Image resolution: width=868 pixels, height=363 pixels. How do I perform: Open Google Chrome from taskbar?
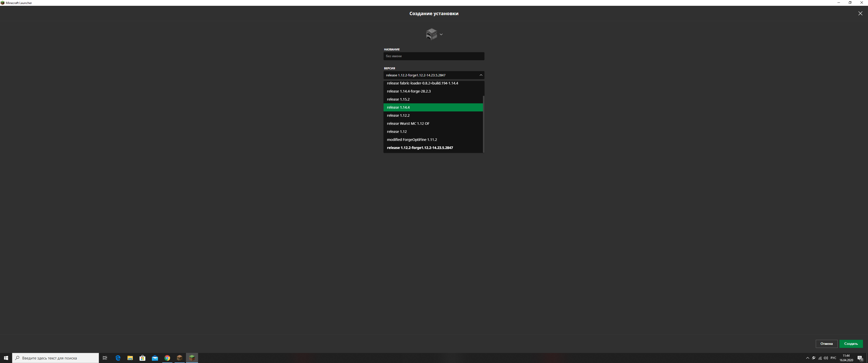tap(167, 358)
